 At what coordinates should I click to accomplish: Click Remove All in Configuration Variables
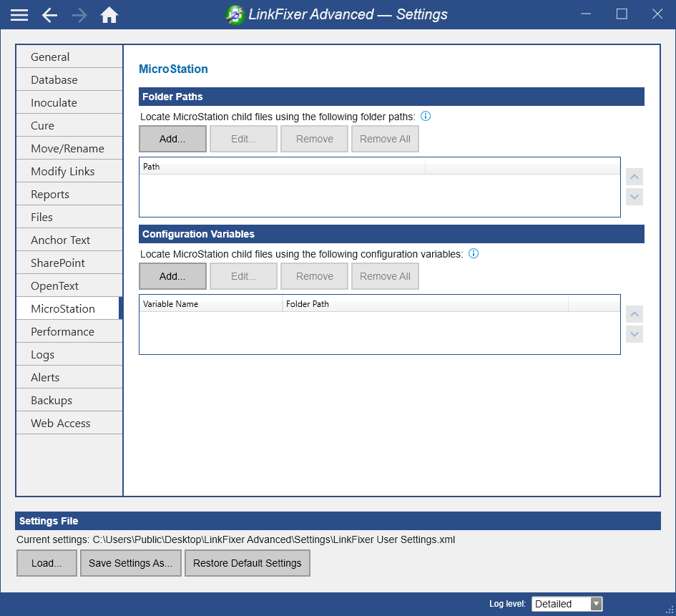pos(385,276)
